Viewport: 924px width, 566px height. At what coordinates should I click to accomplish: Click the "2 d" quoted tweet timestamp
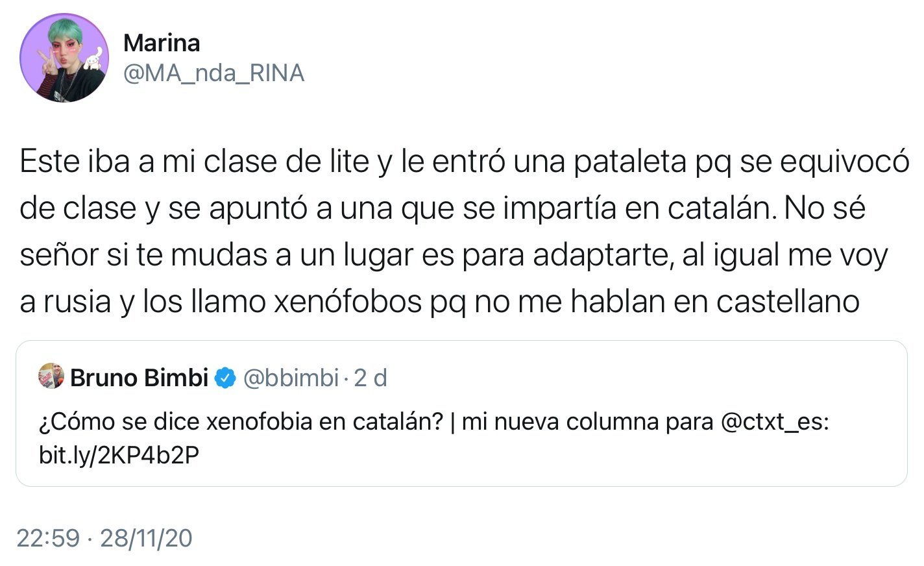click(371, 377)
